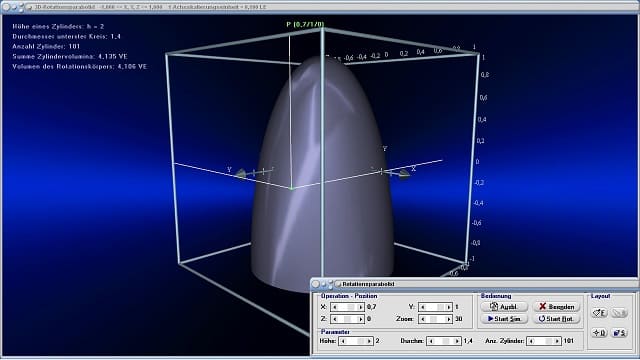Start rotation with Start Rot.
This screenshot has width=640, height=360.
tap(557, 319)
